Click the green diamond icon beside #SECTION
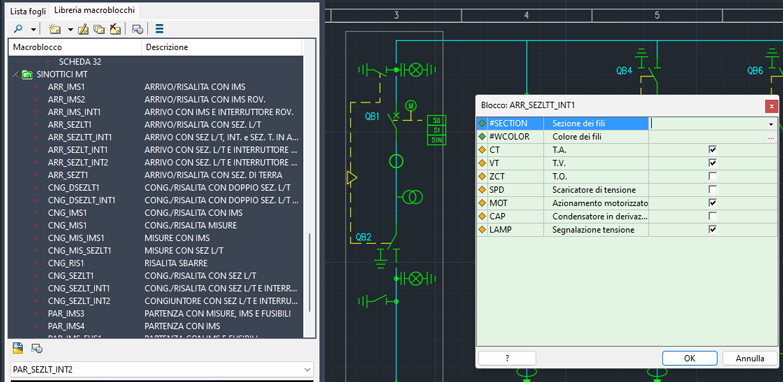 click(482, 123)
